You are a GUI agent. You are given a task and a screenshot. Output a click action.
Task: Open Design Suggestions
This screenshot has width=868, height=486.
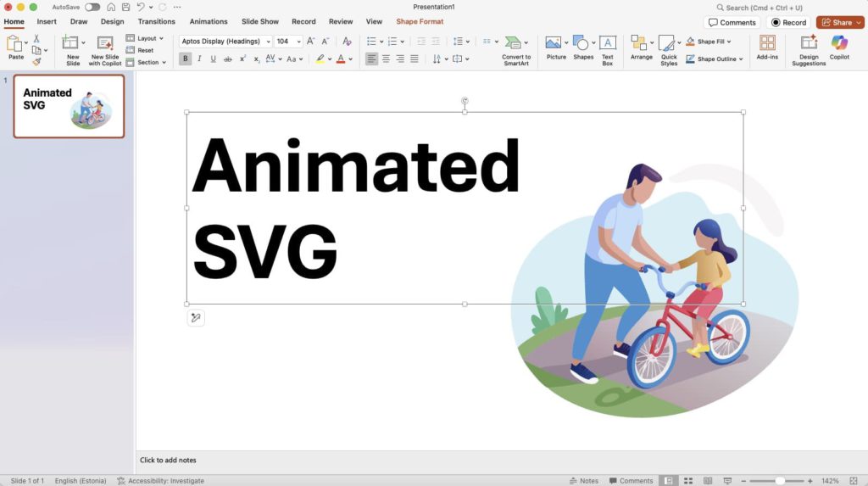tap(809, 48)
